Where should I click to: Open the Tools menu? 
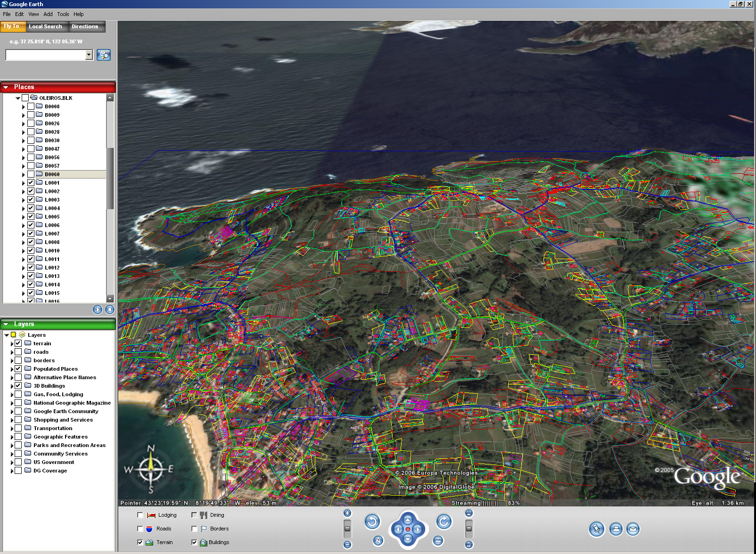click(x=63, y=14)
